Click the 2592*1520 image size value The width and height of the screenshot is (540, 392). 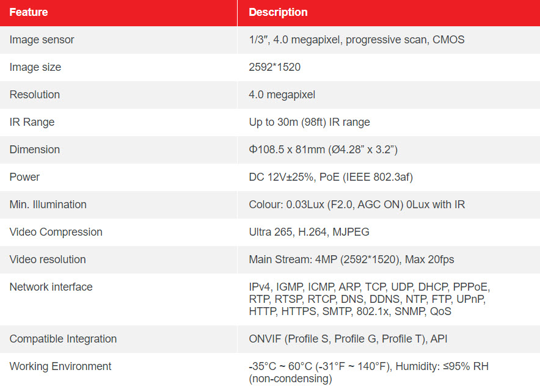(x=274, y=67)
